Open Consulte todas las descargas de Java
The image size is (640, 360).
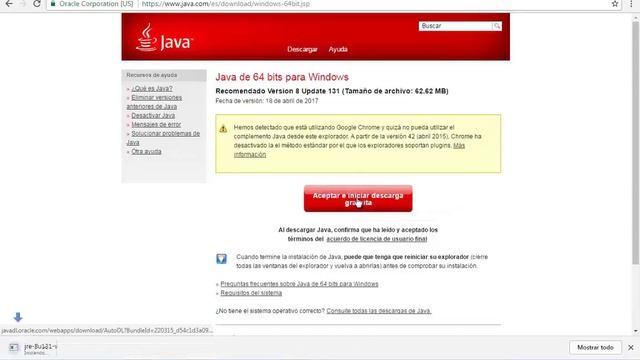point(379,311)
